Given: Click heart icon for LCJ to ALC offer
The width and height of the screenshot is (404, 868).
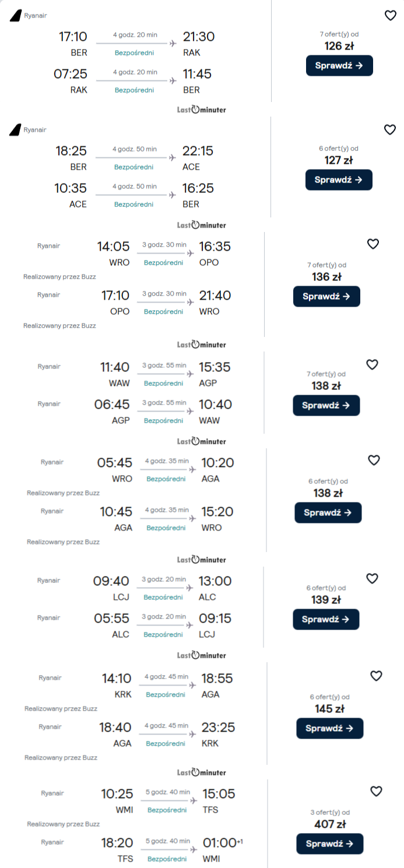Looking at the screenshot, I should coord(372,579).
